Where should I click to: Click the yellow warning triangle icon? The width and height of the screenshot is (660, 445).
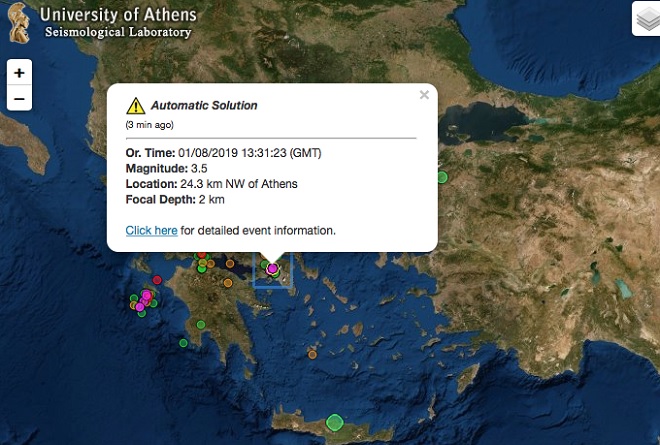click(x=135, y=106)
